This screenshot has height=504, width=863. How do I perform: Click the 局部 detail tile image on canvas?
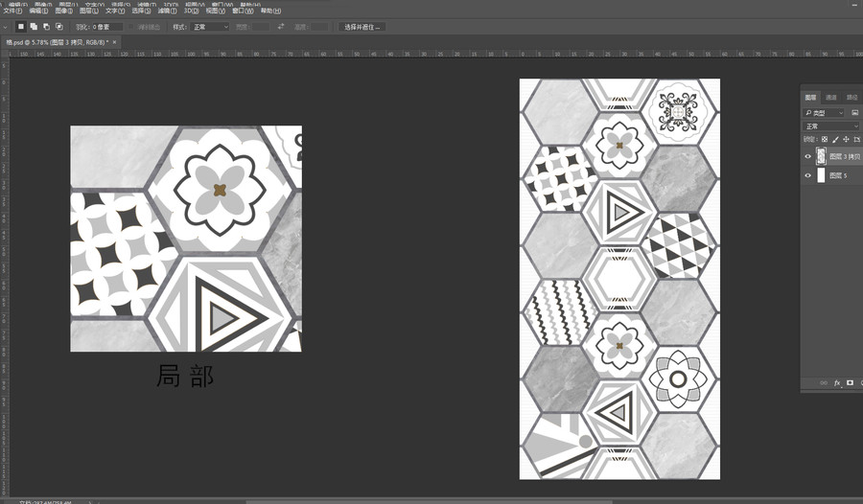pos(186,239)
